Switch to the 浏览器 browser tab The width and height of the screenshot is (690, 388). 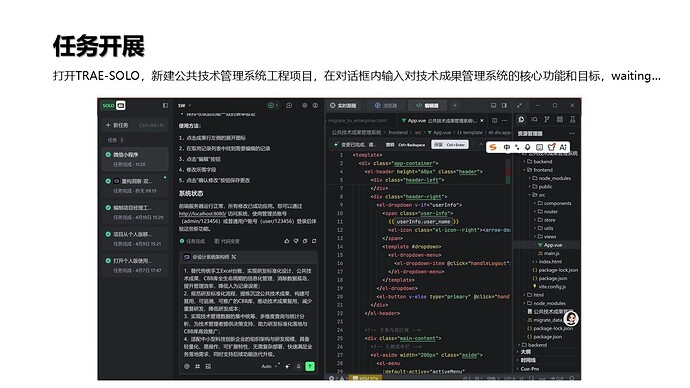386,106
